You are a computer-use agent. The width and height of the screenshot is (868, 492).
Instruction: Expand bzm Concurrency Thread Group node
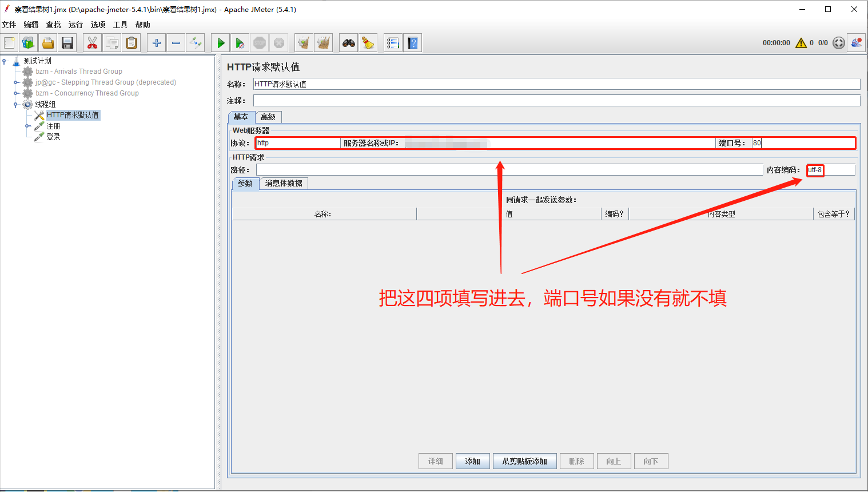click(x=16, y=93)
